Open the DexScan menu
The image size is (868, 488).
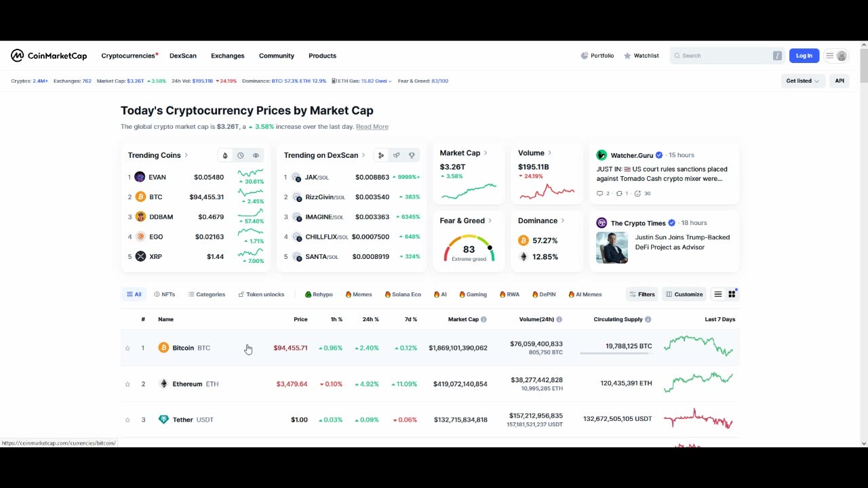(x=183, y=56)
